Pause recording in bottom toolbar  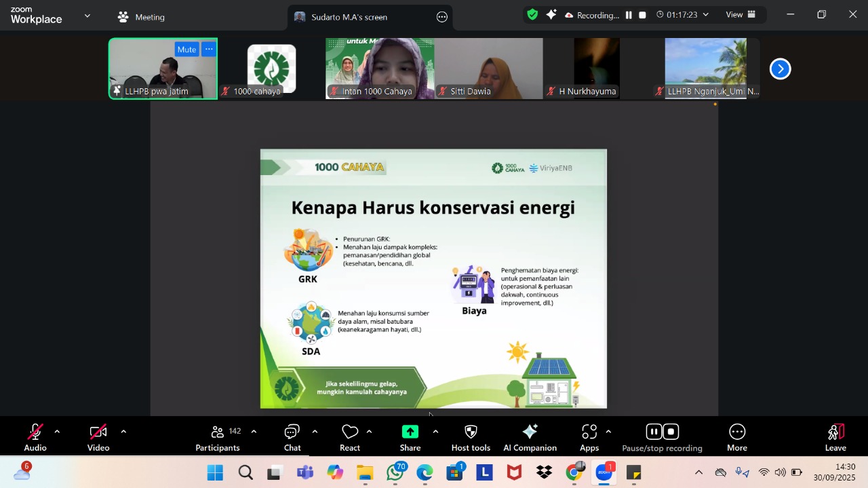[654, 432]
